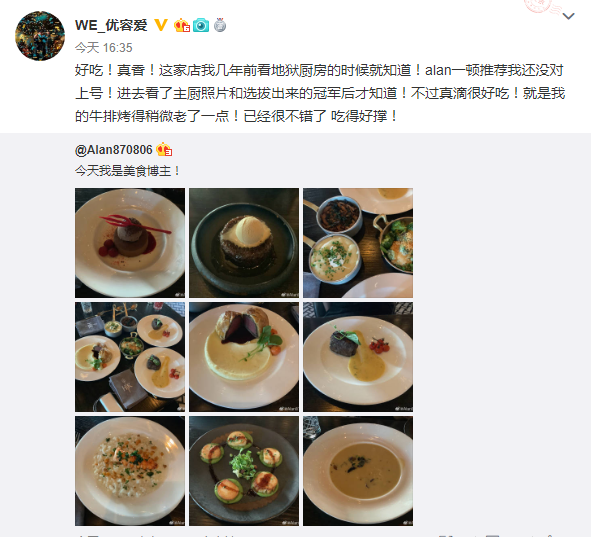Open the full table spread photo
The image size is (591, 537).
point(130,357)
